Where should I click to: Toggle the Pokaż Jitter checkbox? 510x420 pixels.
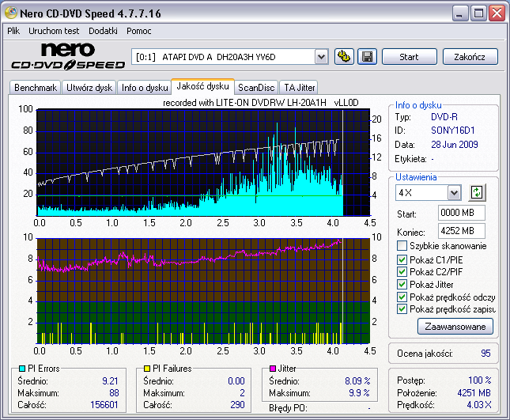pos(402,284)
